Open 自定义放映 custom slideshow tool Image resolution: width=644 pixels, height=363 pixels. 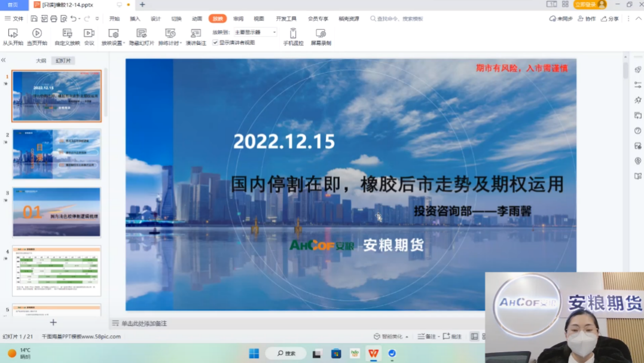coord(67,35)
